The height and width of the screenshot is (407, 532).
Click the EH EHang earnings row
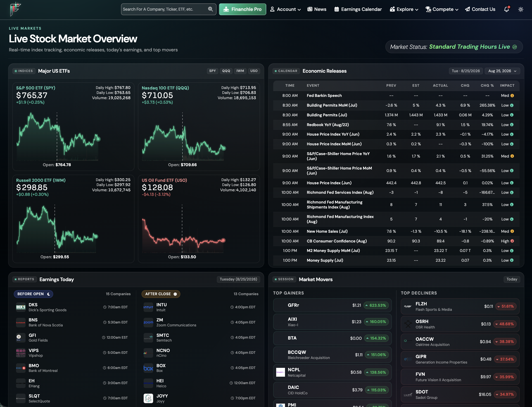72,383
